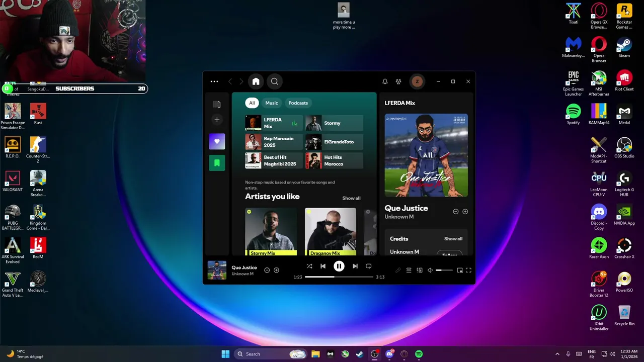Open the Connect to a device icon
644x362 pixels.
pyautogui.click(x=420, y=270)
